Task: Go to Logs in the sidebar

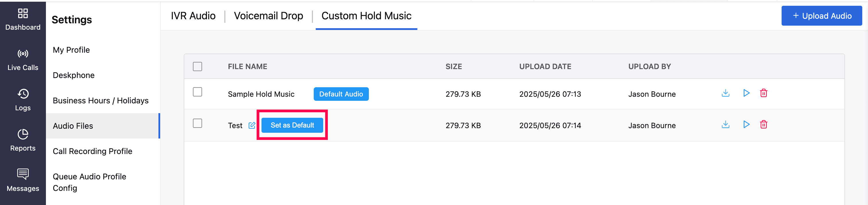Action: coord(23,100)
